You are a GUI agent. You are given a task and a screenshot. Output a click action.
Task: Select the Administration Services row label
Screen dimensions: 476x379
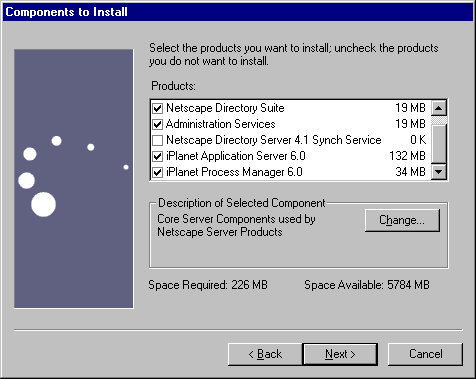[221, 124]
